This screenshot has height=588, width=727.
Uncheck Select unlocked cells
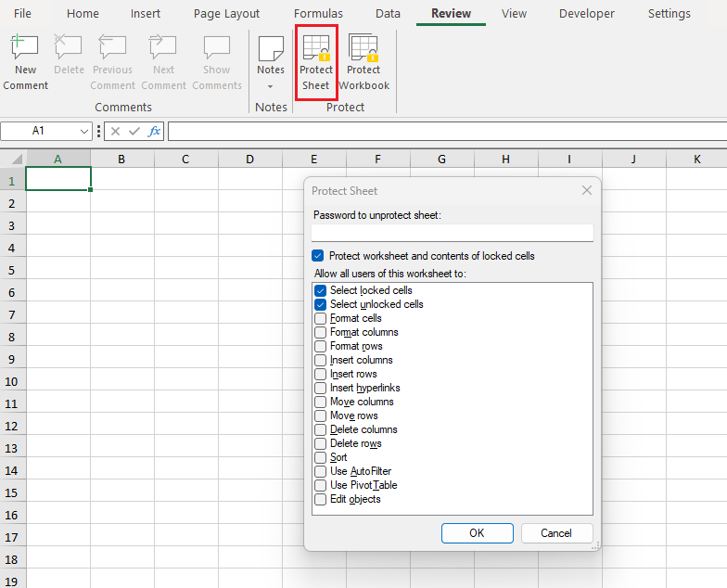(x=321, y=304)
